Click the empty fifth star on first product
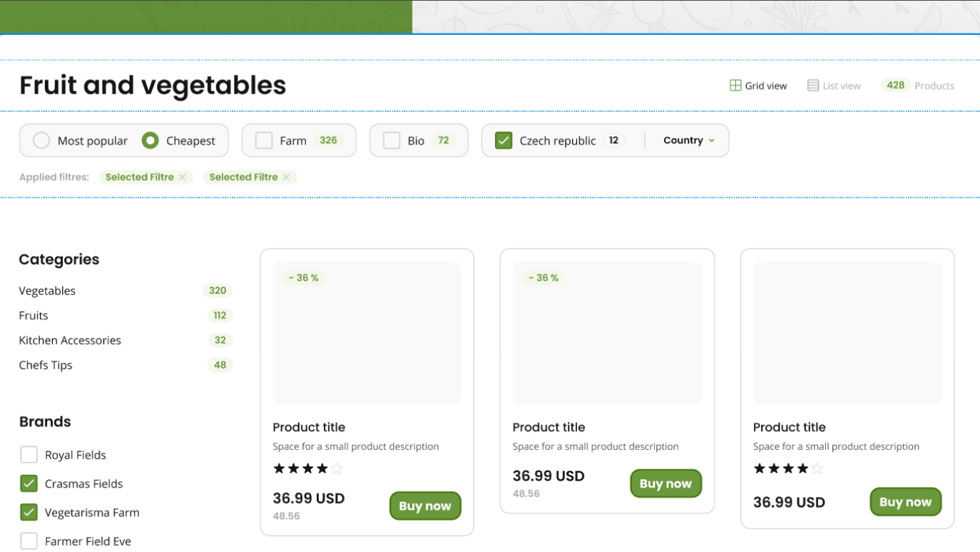 point(336,469)
